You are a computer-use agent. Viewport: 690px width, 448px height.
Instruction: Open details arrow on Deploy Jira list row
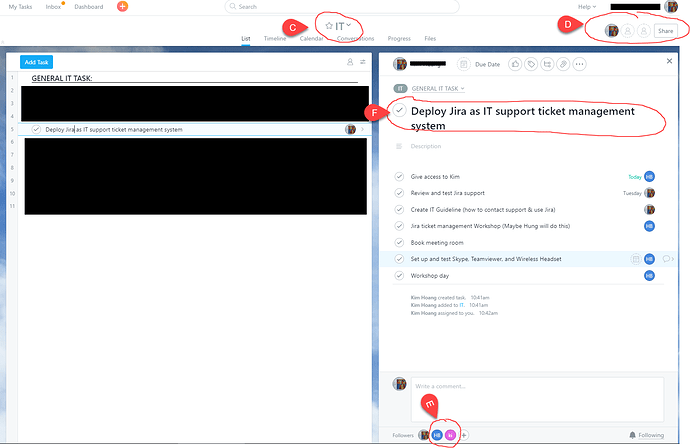tap(363, 129)
